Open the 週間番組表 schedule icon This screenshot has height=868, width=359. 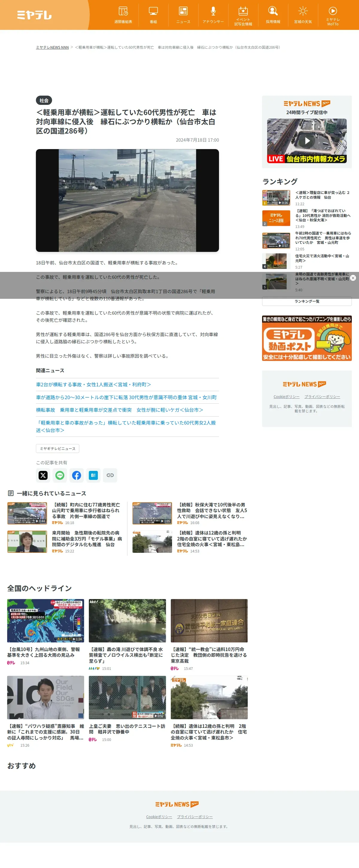tap(123, 15)
